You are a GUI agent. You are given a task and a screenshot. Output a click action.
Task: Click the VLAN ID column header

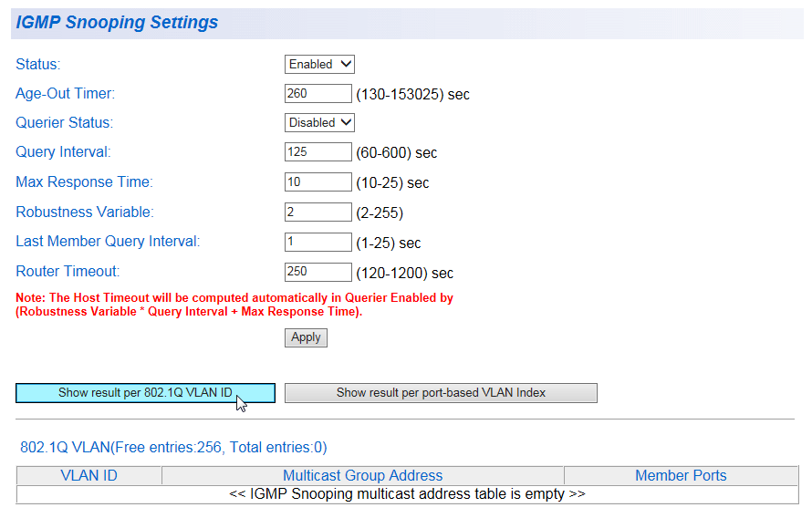tap(89, 475)
